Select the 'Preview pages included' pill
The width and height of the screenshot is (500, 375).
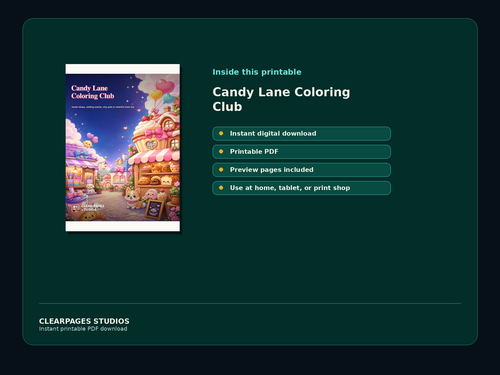click(301, 170)
